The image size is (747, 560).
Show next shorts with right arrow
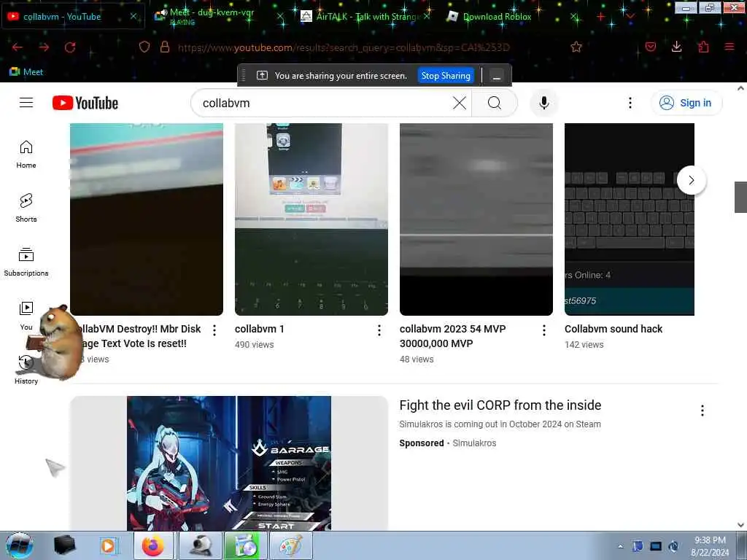click(692, 180)
